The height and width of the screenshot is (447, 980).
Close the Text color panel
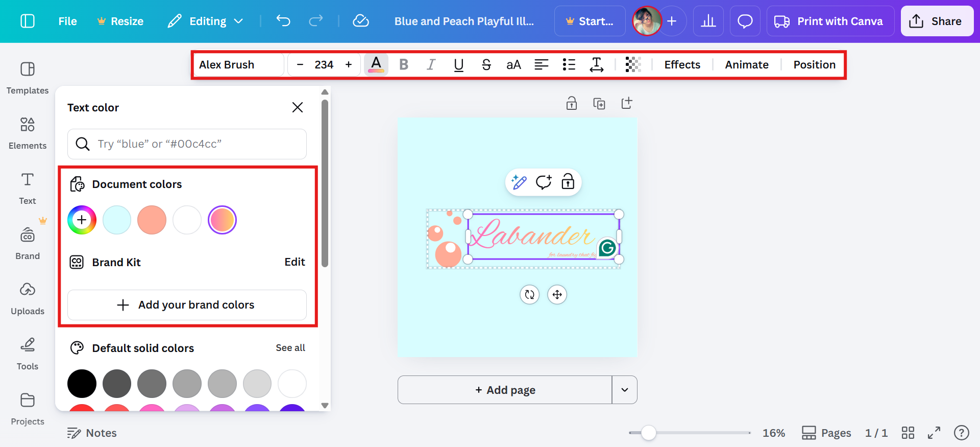(298, 107)
